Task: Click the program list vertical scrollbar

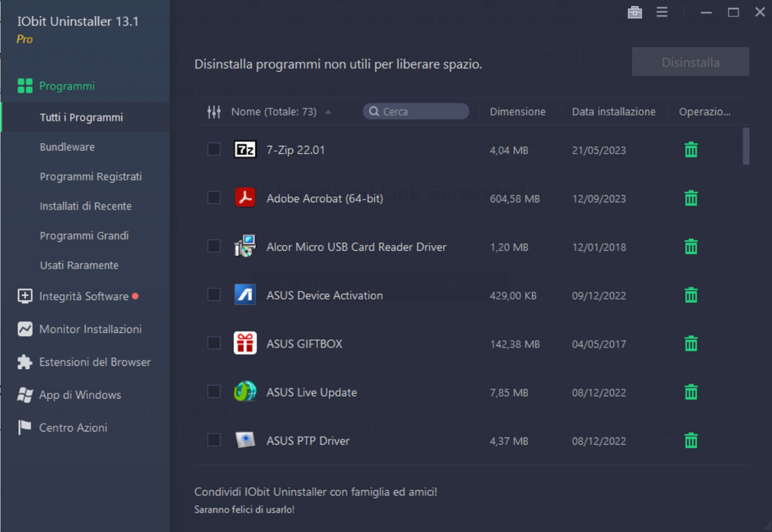Action: pyautogui.click(x=746, y=146)
